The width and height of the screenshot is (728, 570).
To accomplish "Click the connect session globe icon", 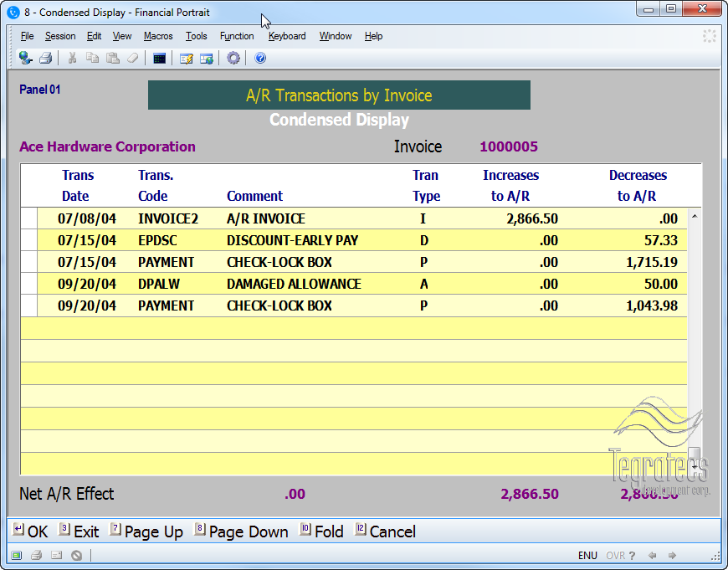I will (x=25, y=58).
